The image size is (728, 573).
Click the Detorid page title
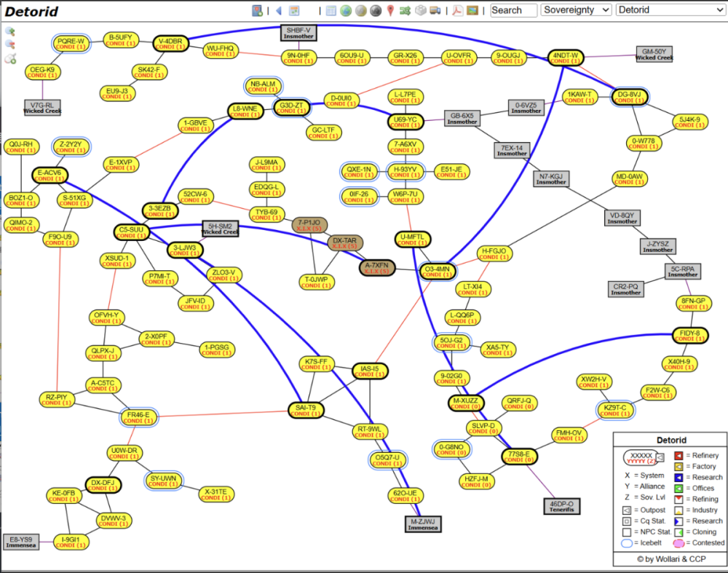32,12
